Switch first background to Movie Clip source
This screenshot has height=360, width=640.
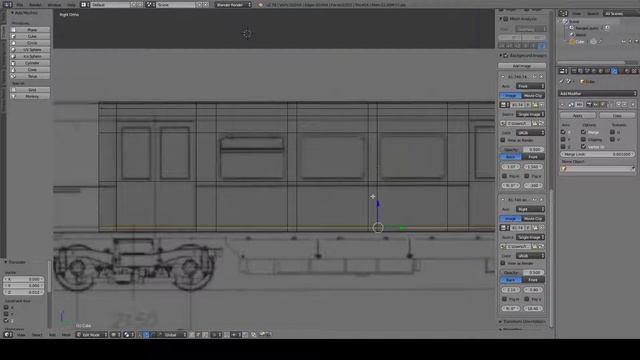click(x=533, y=96)
